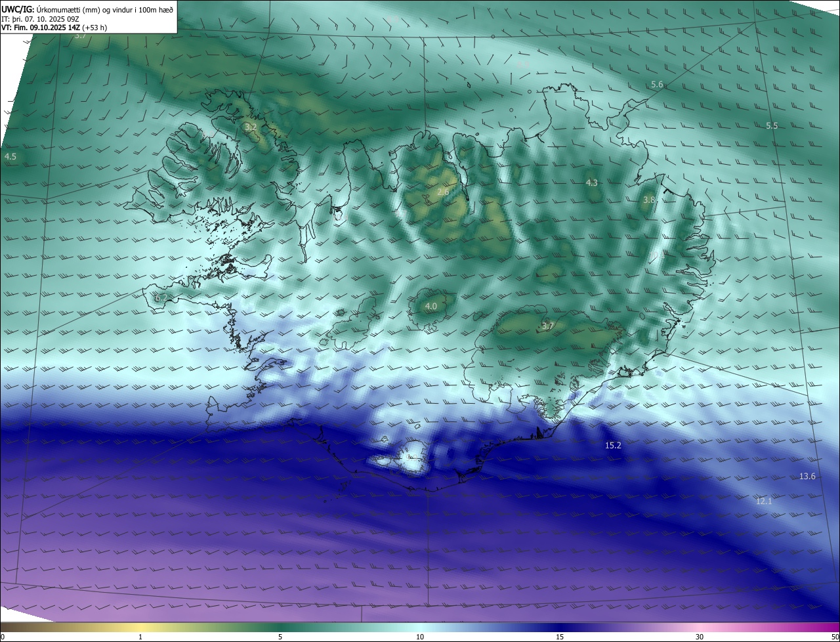Select the IT þri. 07. 10. 2025 09Z line
The height and width of the screenshot is (642, 840).
pos(40,19)
